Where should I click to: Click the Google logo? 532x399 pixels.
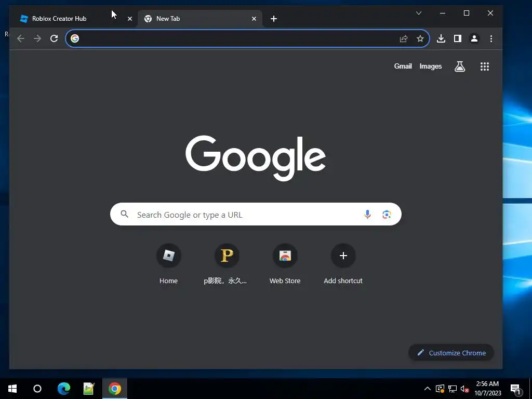click(x=256, y=158)
